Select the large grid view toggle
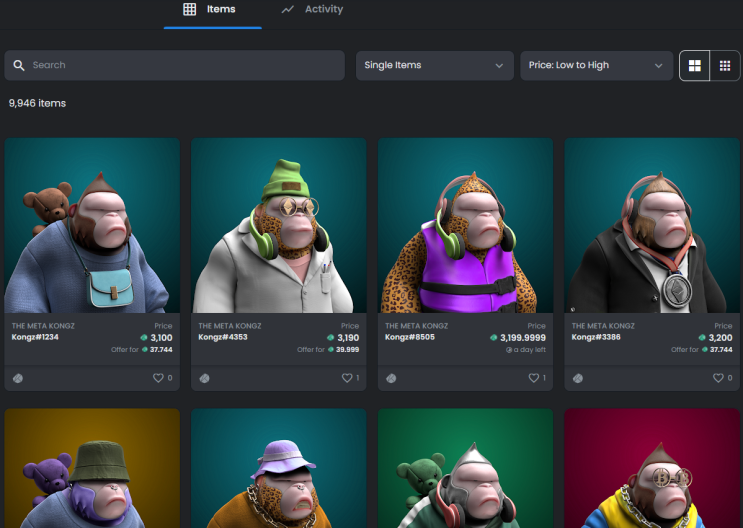Screen dimensions: 743x528 (x=695, y=65)
